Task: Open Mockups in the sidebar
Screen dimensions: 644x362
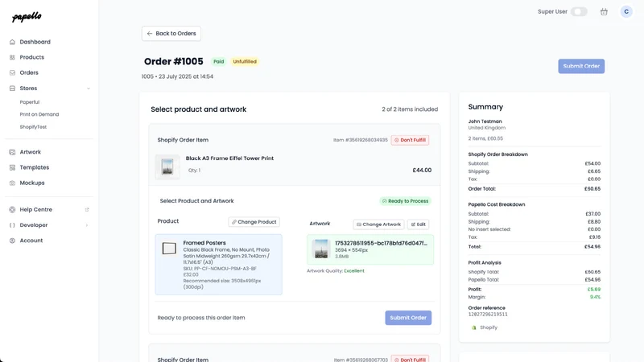Action: 32,183
